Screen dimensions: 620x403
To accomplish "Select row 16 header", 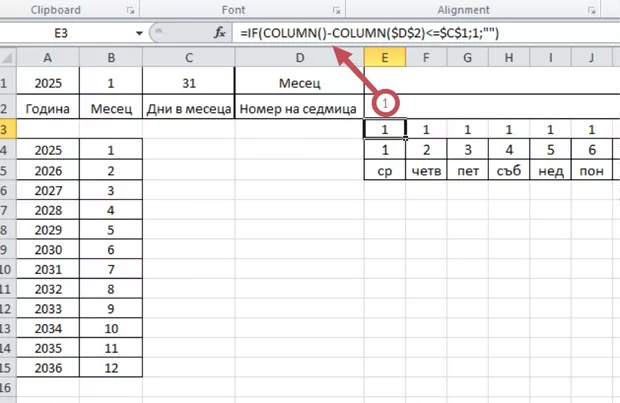I will coord(8,388).
